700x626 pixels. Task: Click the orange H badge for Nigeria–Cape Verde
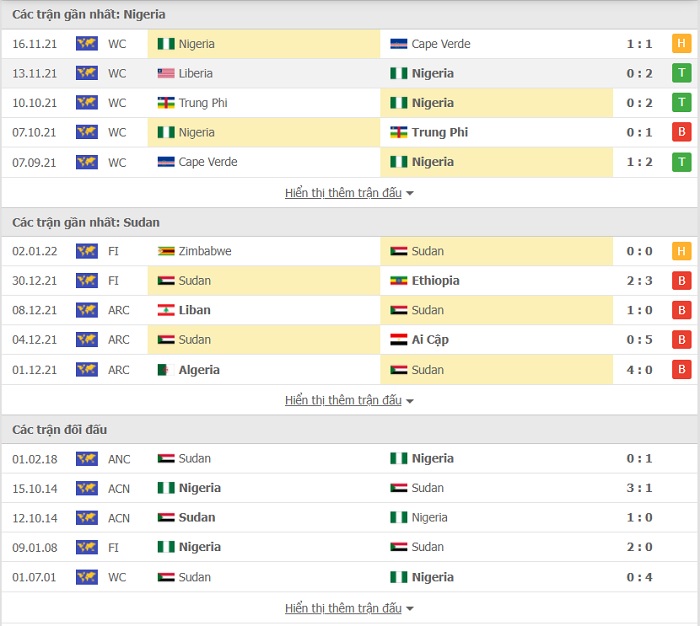(681, 43)
